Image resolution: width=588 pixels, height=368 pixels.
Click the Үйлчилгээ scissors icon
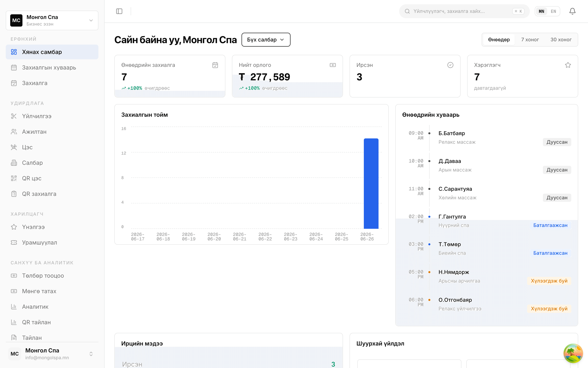tap(14, 116)
